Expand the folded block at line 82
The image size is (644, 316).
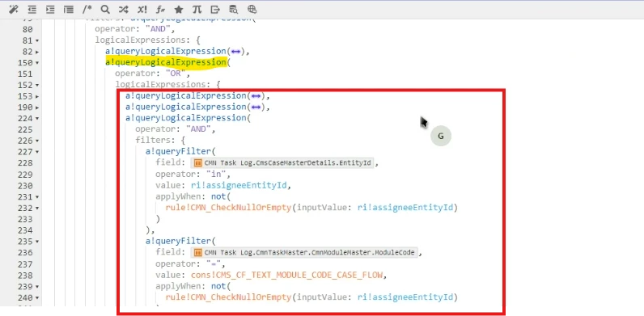37,52
